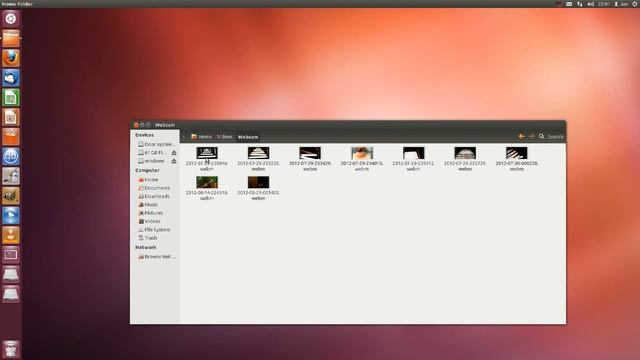
Task: Eject the 67 GB filesystem volume
Action: click(174, 153)
